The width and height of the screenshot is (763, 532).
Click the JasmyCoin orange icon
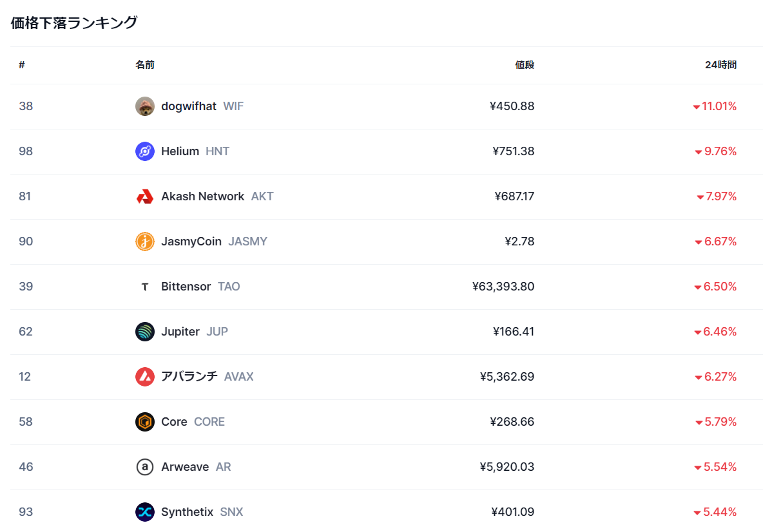tap(145, 242)
